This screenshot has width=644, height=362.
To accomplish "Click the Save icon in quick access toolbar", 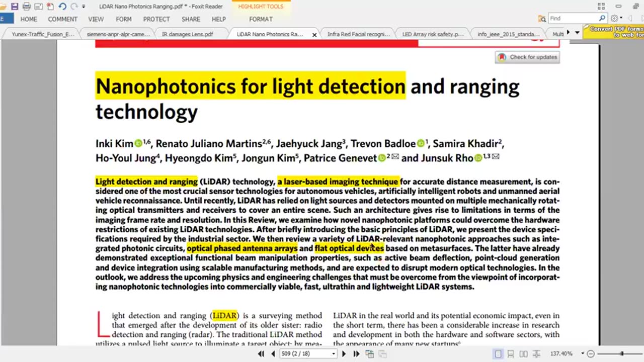I will (x=14, y=7).
